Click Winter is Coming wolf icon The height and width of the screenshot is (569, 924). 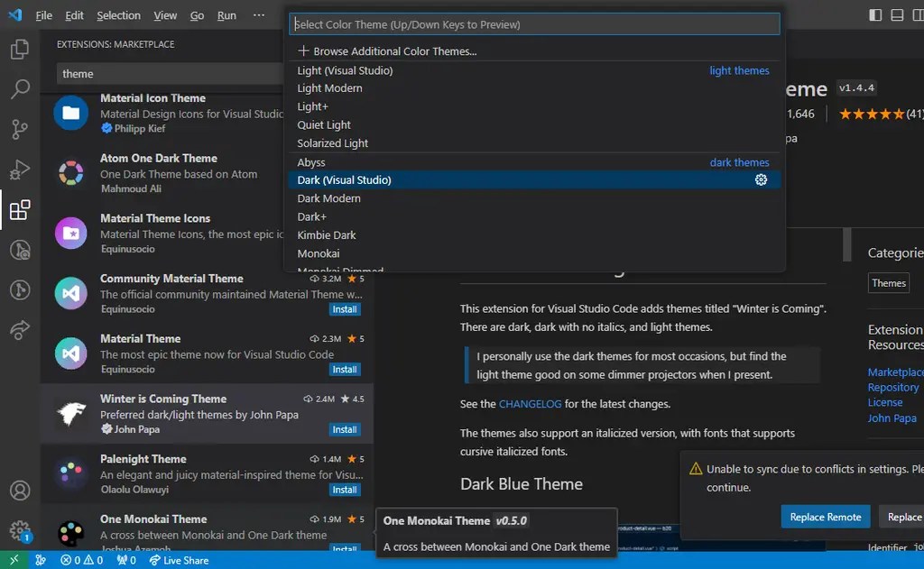pos(70,414)
